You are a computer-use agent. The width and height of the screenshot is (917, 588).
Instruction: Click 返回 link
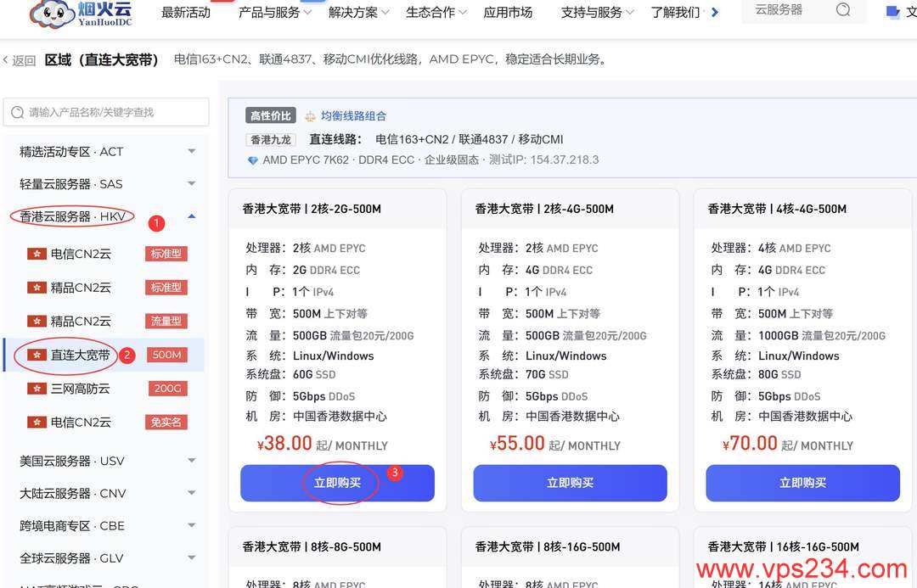24,61
